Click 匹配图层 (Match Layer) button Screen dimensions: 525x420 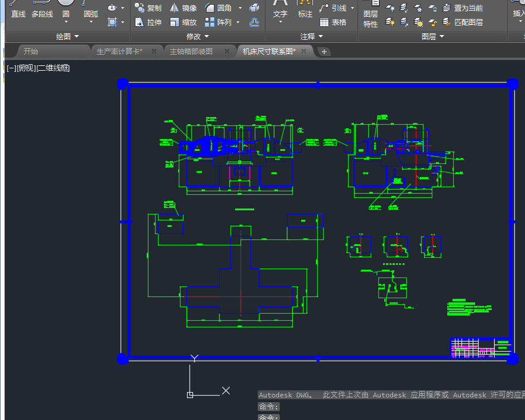tap(463, 22)
